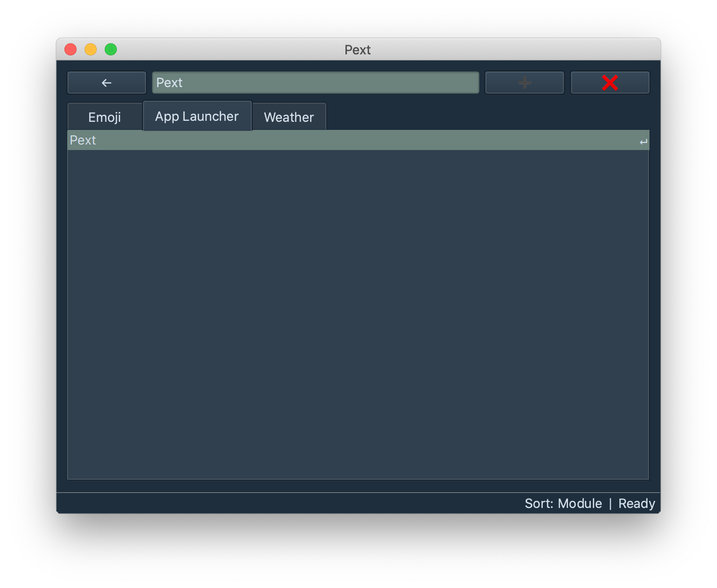Select the App Launcher tab
Viewport: 717px width, 588px height.
point(197,116)
